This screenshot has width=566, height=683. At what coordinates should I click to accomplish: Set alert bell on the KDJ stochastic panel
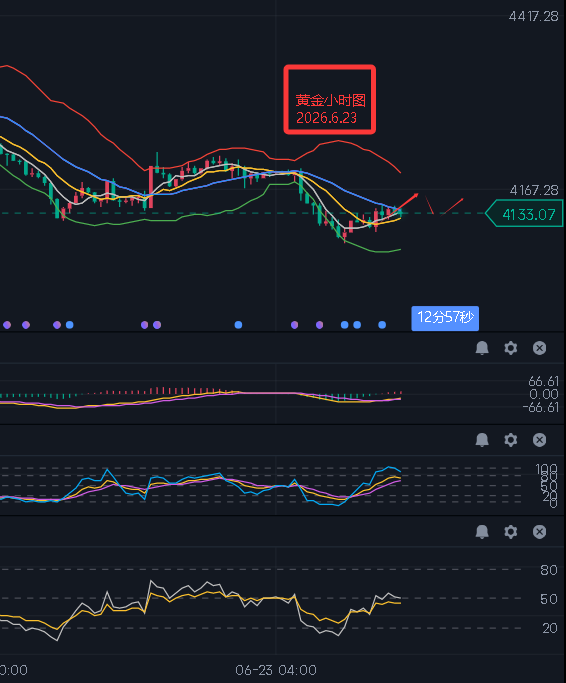482,440
